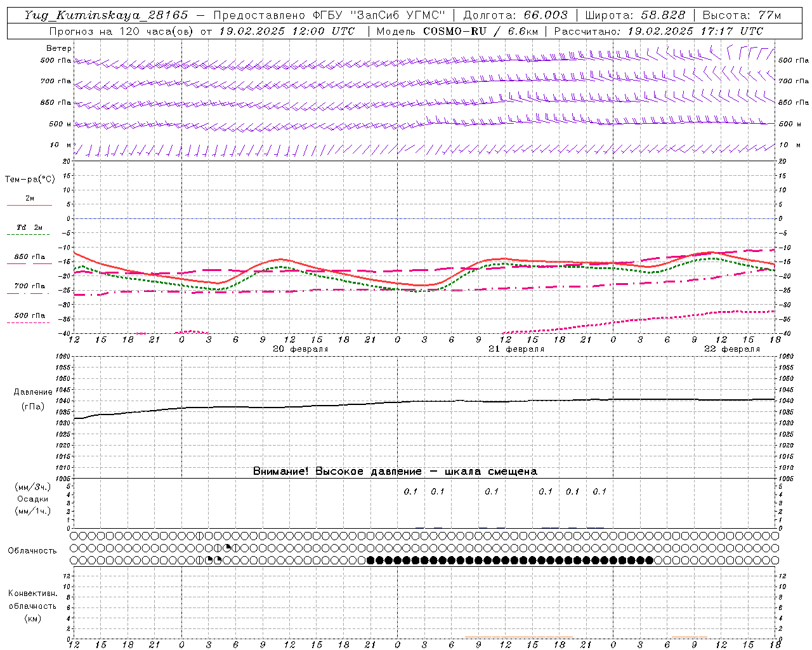This screenshot has width=812, height=650.
Task: Click the 850 гПа temperature legend entry
Action: 30,257
